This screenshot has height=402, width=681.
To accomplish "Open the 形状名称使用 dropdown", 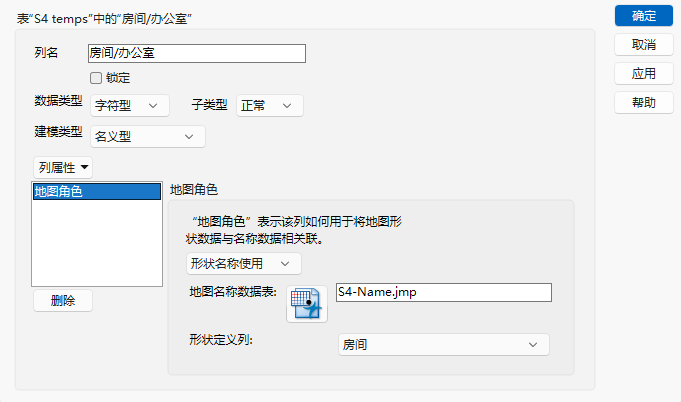I will [244, 264].
